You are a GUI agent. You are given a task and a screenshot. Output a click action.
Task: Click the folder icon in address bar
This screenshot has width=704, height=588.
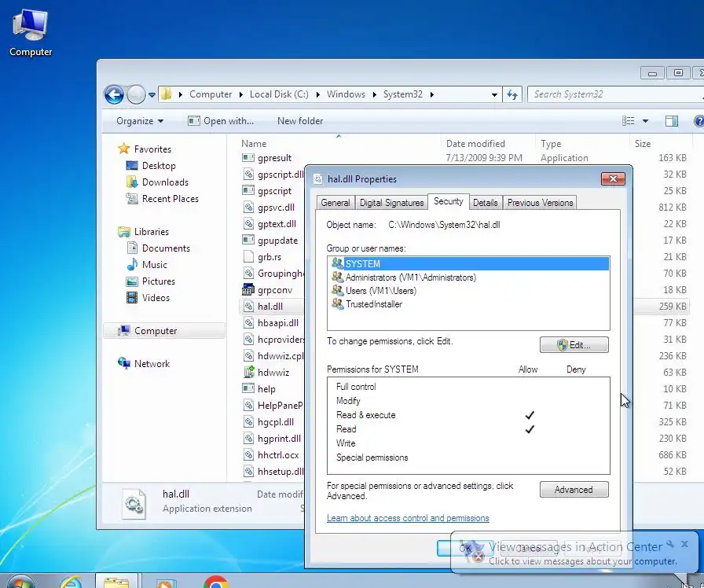click(166, 94)
